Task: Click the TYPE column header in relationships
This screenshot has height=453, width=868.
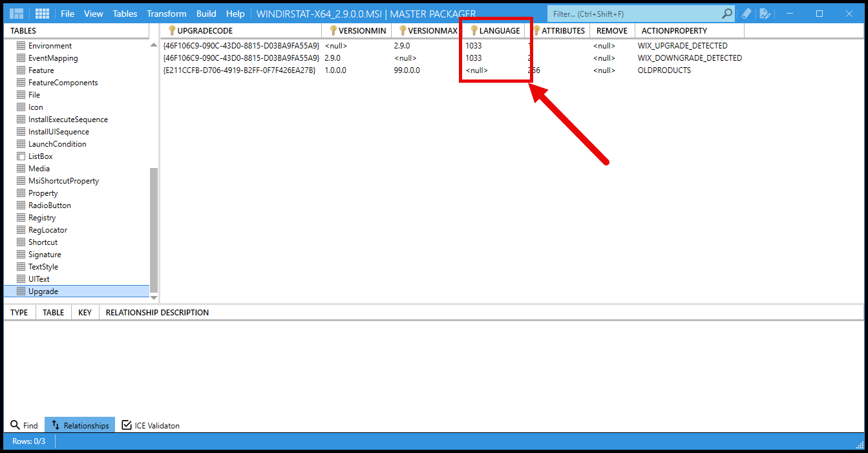Action: [19, 312]
